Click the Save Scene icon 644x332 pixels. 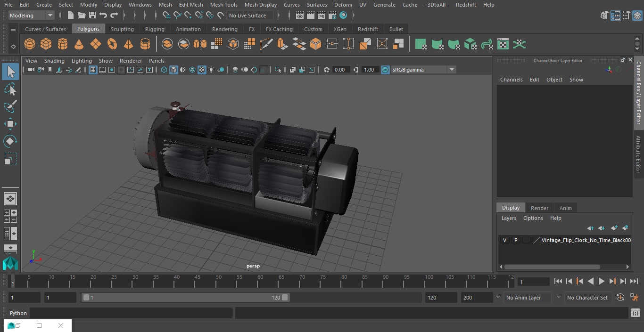(x=92, y=16)
